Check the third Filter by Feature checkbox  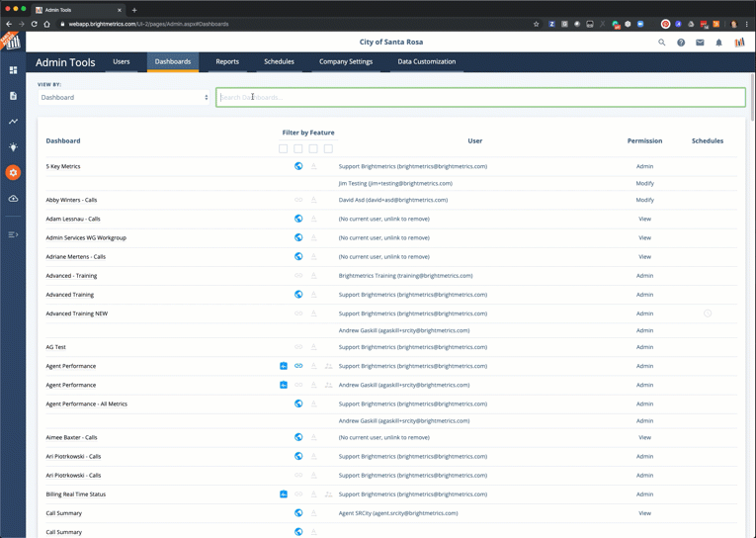(x=313, y=148)
